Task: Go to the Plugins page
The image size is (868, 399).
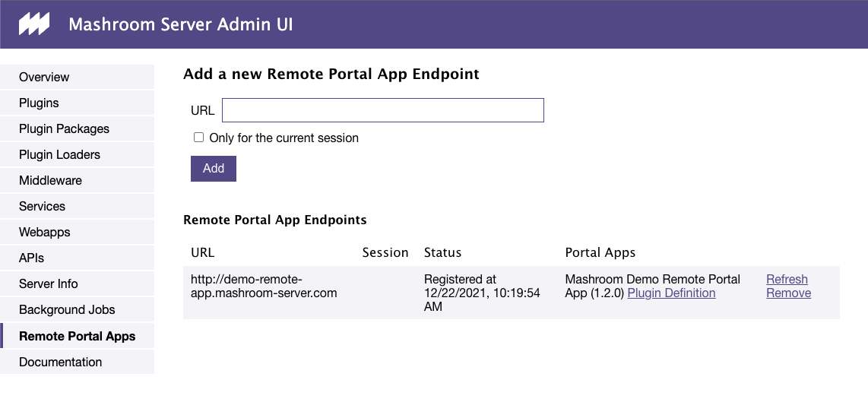Action: 77,103
